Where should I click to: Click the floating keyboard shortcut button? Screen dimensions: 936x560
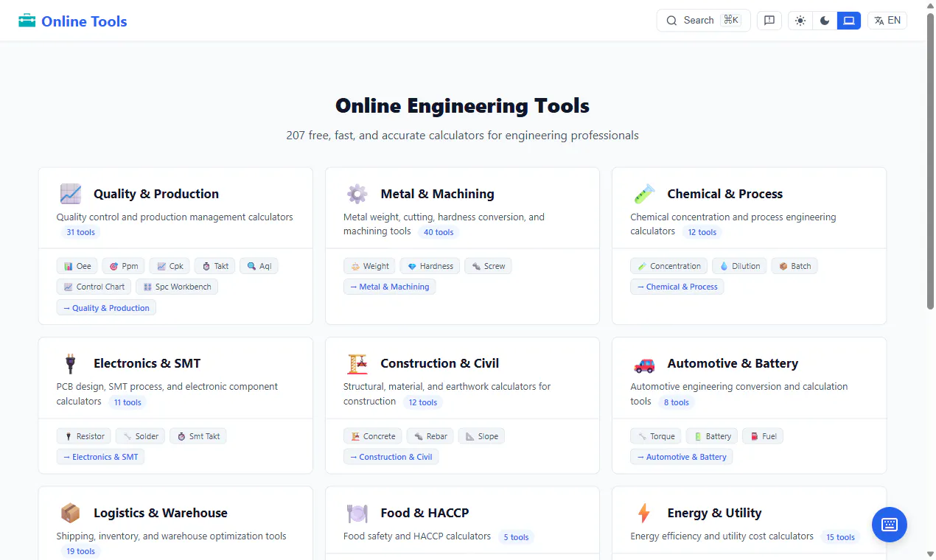coord(890,525)
